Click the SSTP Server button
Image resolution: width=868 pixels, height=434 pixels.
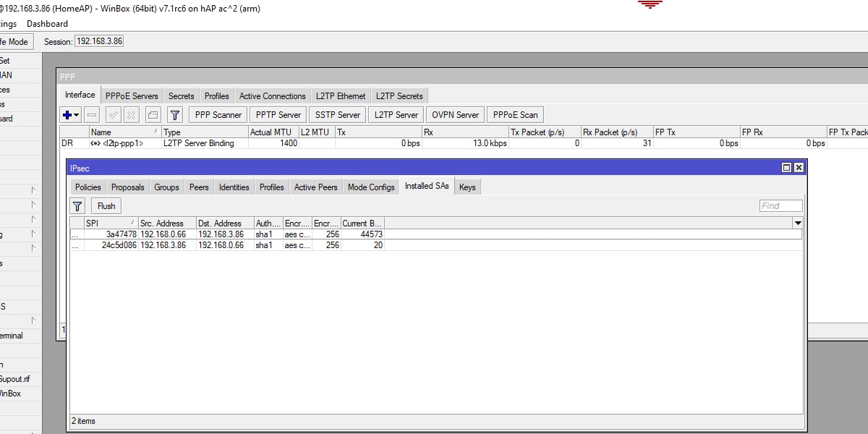338,114
